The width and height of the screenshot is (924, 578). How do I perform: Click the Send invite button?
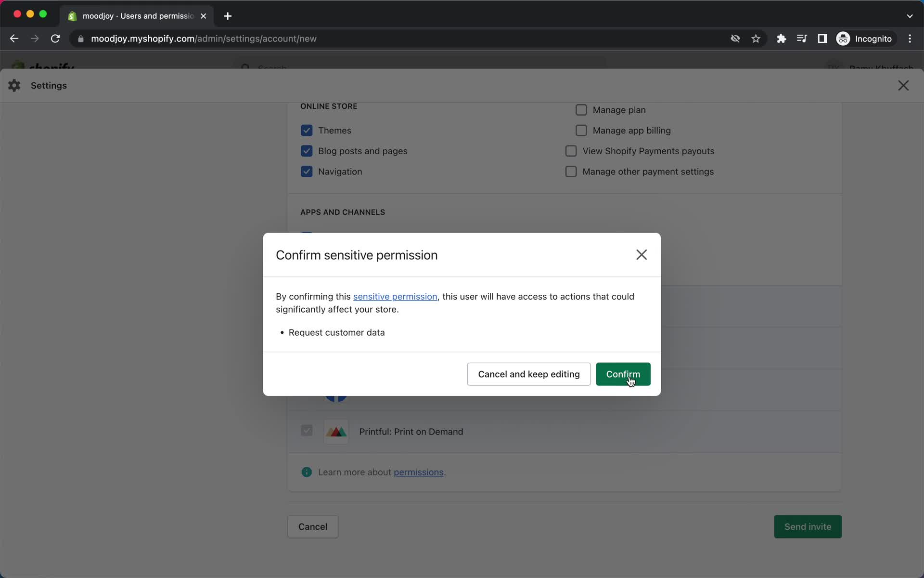coord(808,526)
